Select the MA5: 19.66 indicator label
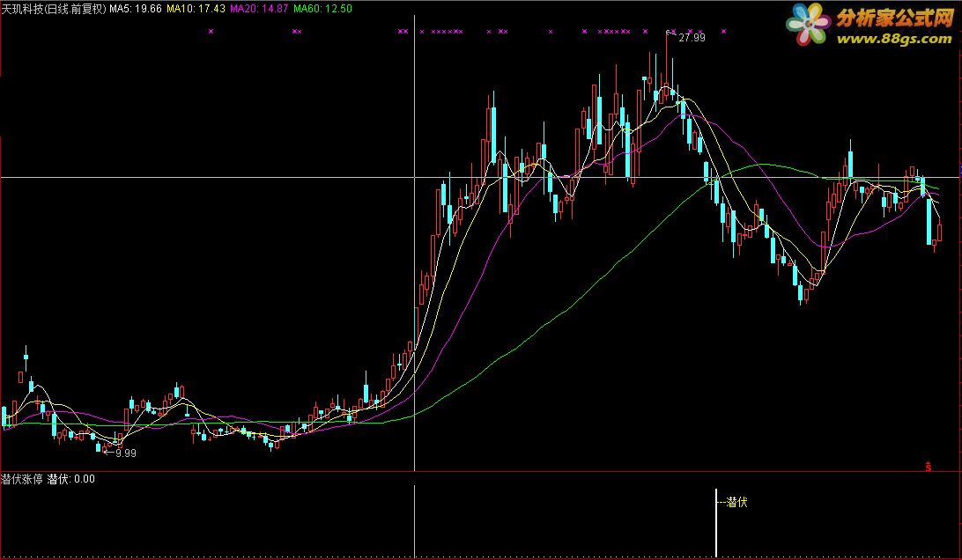This screenshot has width=962, height=560. [136, 9]
